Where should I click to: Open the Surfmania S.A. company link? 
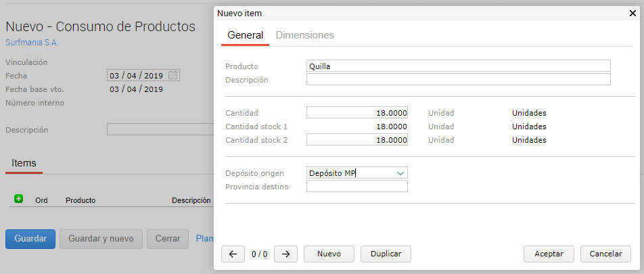[32, 42]
